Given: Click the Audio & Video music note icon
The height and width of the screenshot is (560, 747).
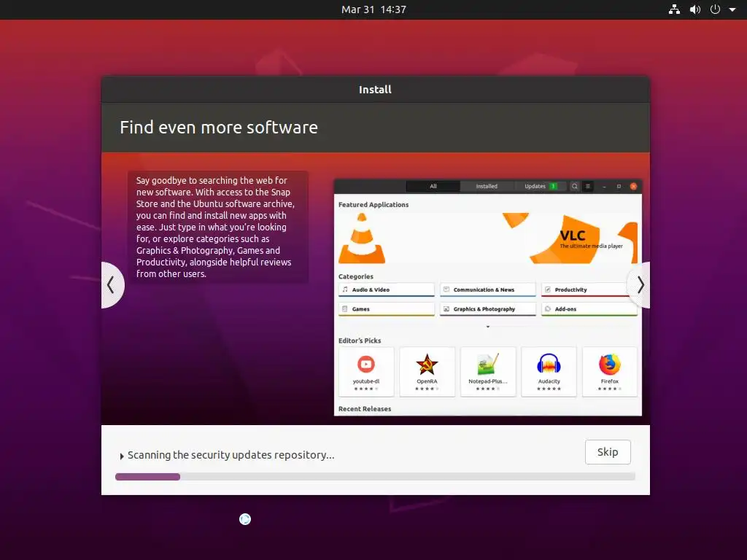Looking at the screenshot, I should coord(345,289).
